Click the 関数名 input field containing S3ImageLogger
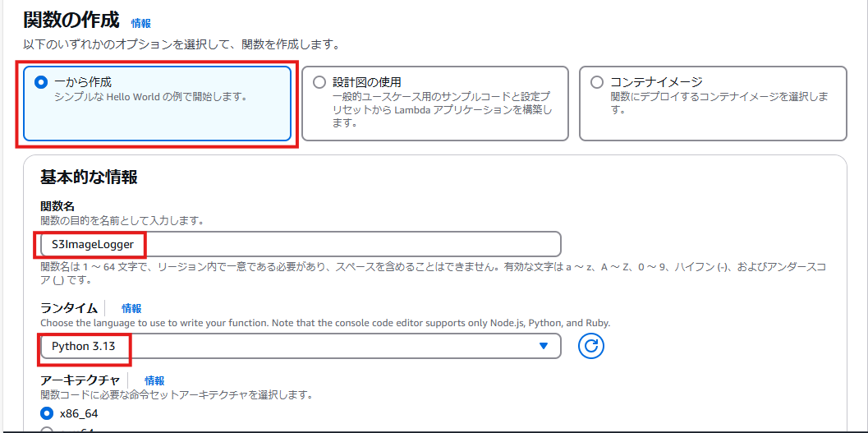This screenshot has height=433, width=868. click(301, 244)
